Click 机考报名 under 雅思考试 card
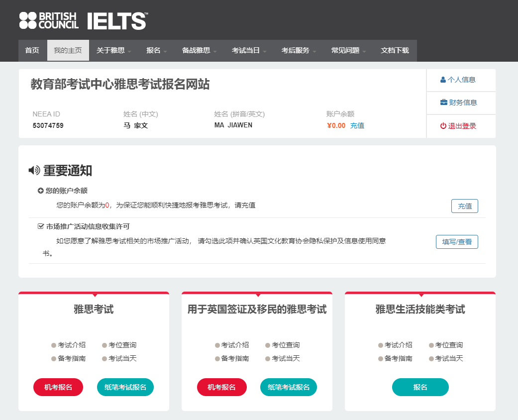 [58, 387]
